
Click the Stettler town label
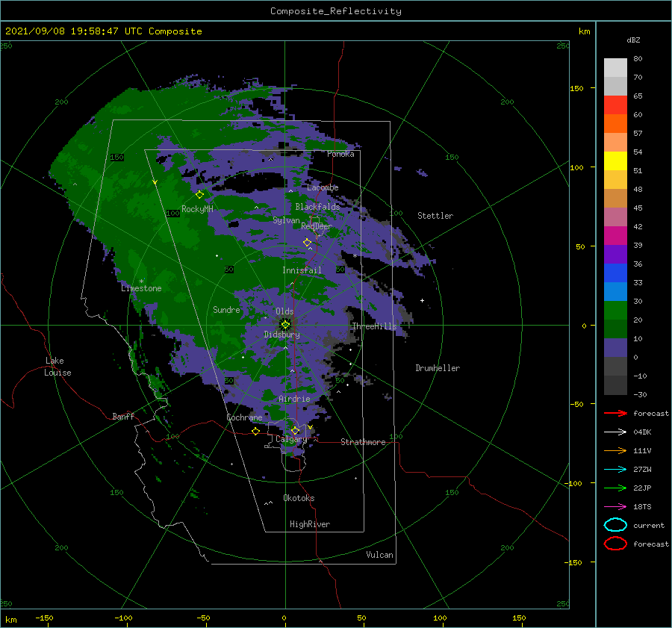point(435,216)
